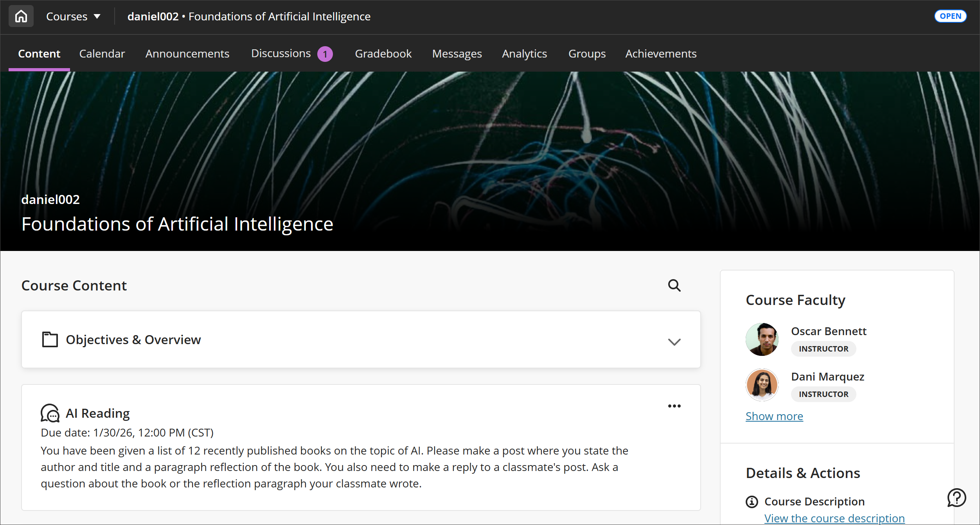Open Course Content search

(x=674, y=285)
